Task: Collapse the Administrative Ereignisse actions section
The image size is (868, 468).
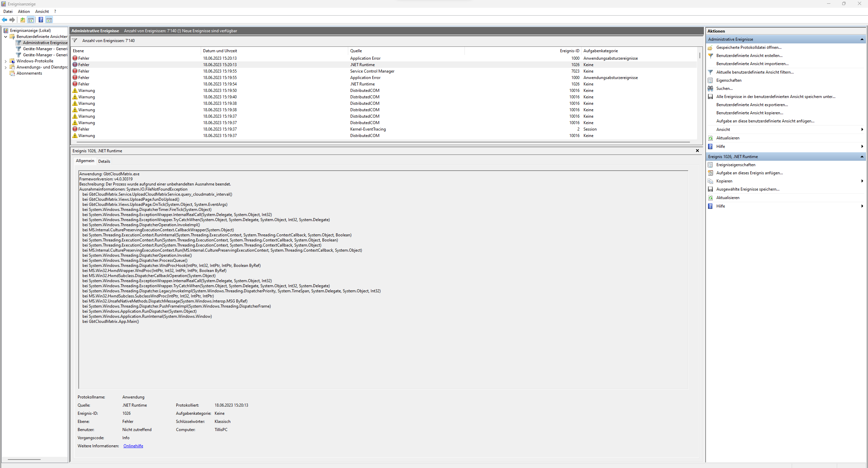Action: click(862, 39)
